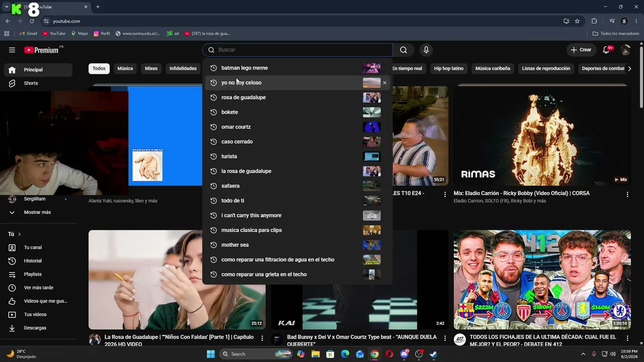Expand Mostrar más subscriptions
Image resolution: width=644 pixels, height=362 pixels.
click(x=36, y=212)
